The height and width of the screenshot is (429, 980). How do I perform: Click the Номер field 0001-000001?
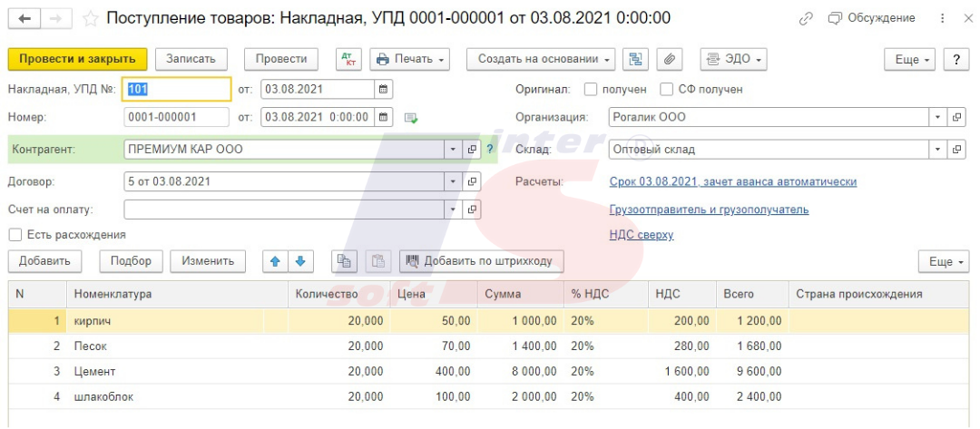177,117
